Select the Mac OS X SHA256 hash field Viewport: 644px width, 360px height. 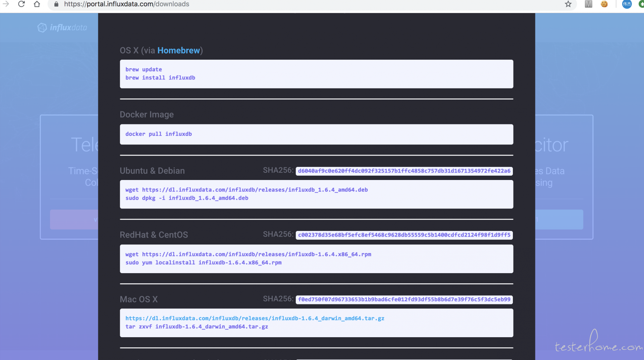click(404, 299)
